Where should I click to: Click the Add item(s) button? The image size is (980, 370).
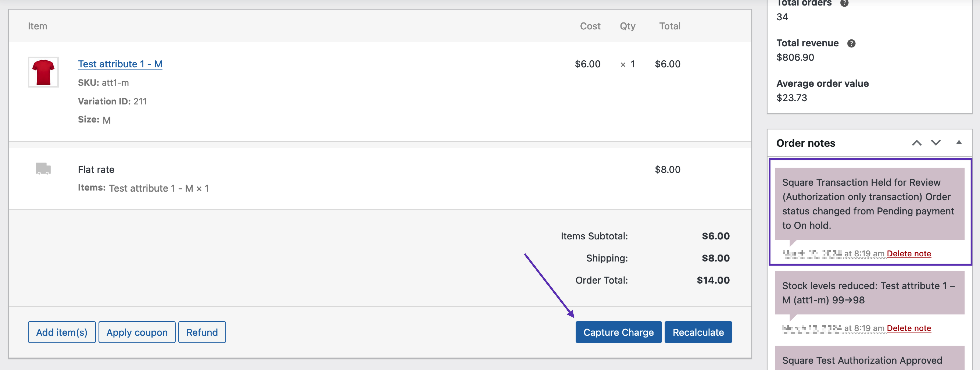point(62,332)
